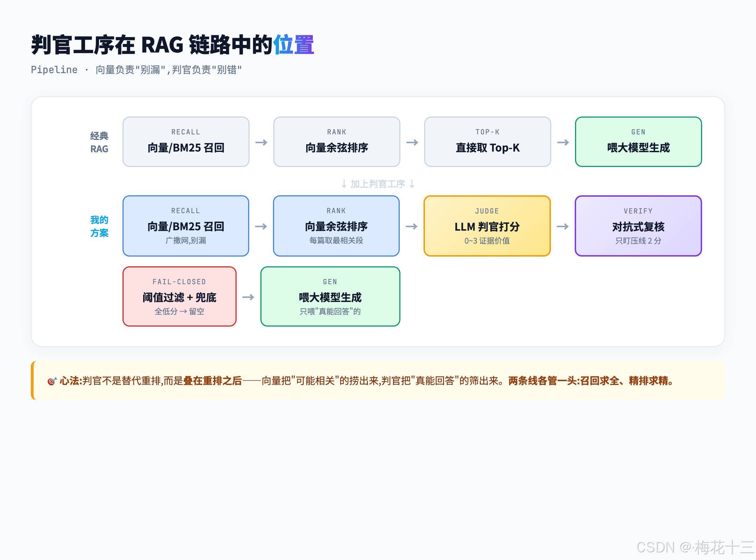Click the classic RAG RECALL 向量/BM25 召回 box

(x=186, y=142)
